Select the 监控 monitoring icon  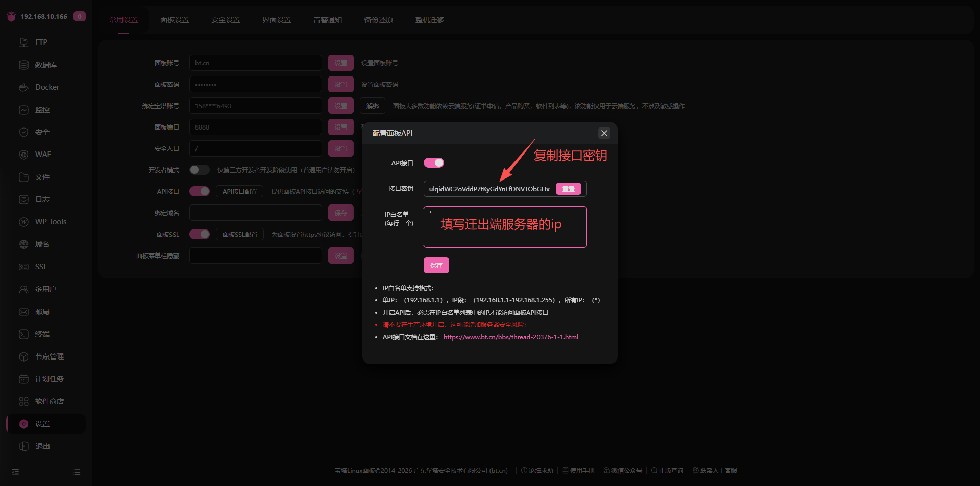(x=42, y=109)
